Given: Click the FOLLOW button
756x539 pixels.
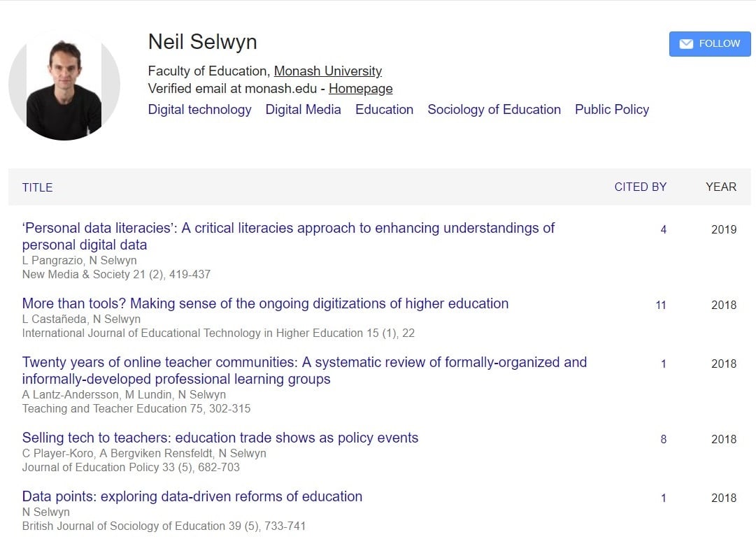Looking at the screenshot, I should [709, 43].
